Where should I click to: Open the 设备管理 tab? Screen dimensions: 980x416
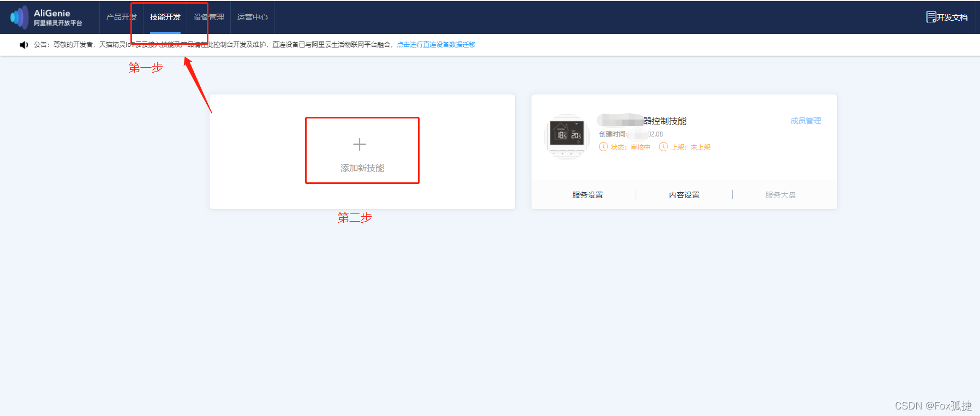point(209,17)
